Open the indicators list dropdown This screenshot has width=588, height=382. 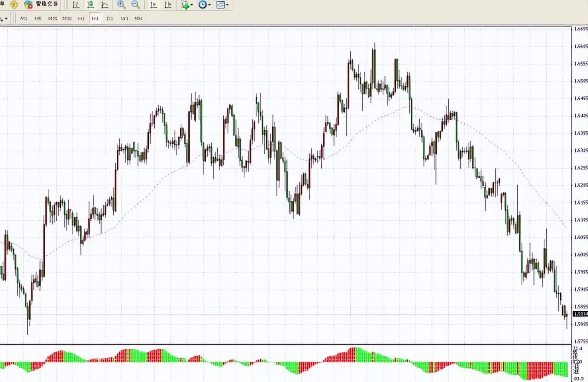pyautogui.click(x=186, y=5)
